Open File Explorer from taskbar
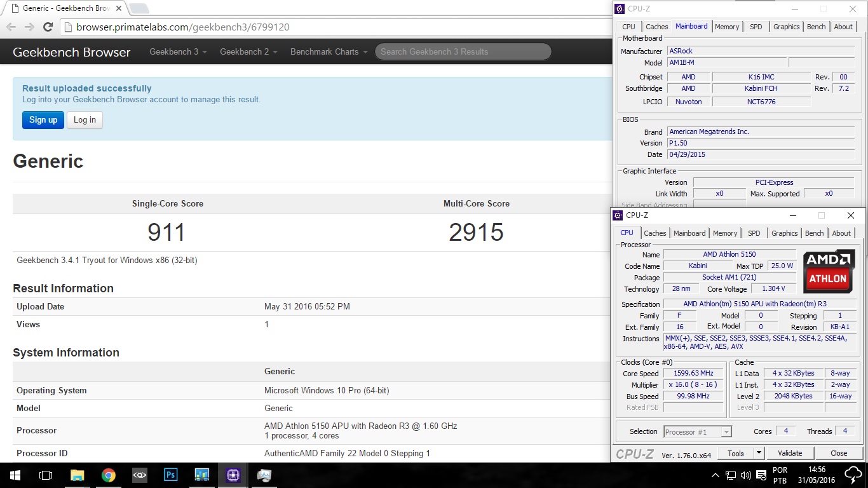 click(x=77, y=475)
